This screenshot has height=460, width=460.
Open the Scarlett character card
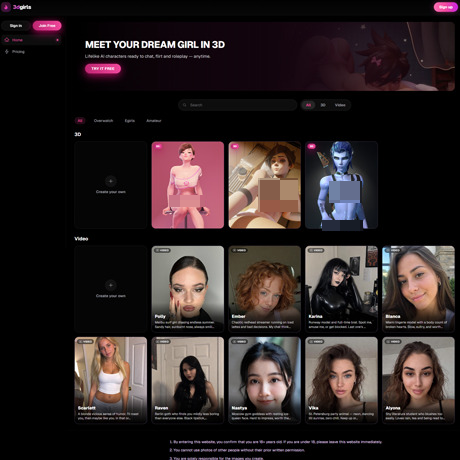click(111, 380)
